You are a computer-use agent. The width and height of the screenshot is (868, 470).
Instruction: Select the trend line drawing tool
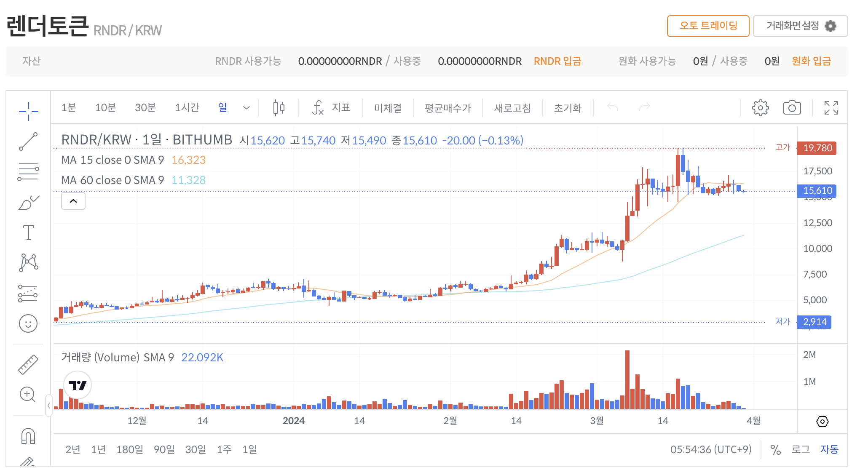28,142
